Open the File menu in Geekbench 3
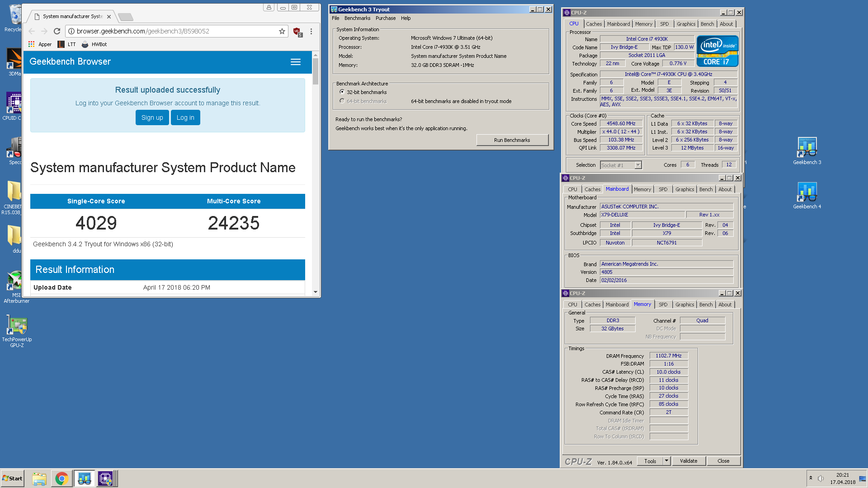868x488 pixels. click(x=335, y=18)
